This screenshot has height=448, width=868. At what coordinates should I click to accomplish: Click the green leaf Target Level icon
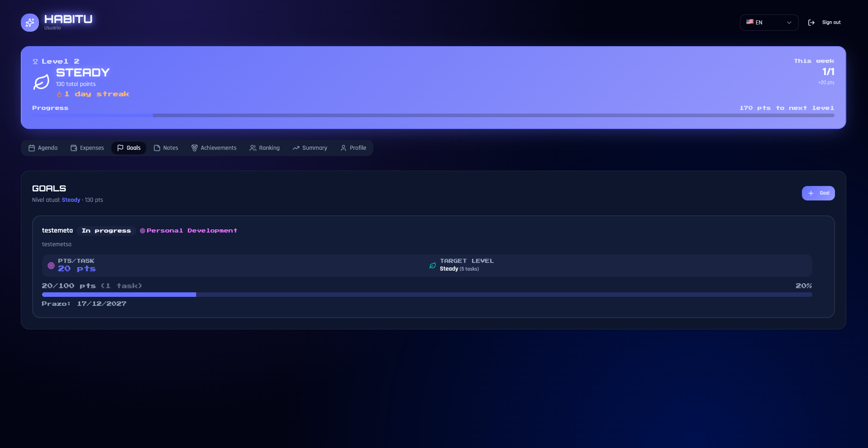pyautogui.click(x=433, y=266)
